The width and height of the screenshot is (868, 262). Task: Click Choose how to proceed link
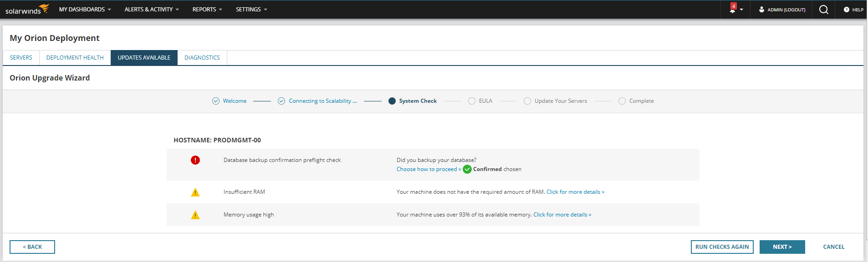pos(429,169)
